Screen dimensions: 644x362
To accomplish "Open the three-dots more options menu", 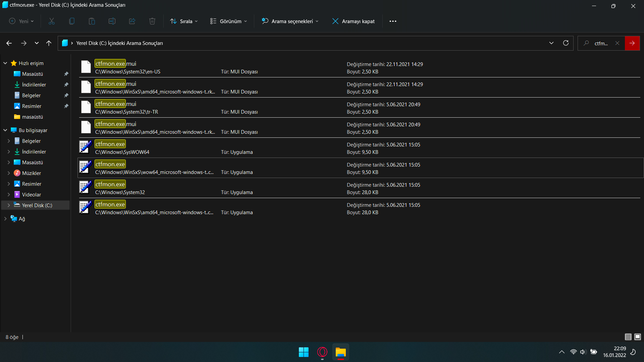I will click(x=393, y=21).
